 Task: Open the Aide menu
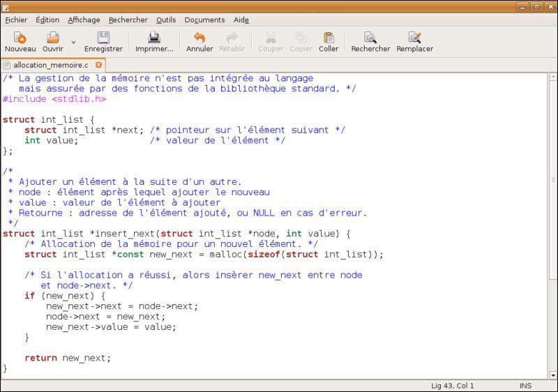click(241, 20)
